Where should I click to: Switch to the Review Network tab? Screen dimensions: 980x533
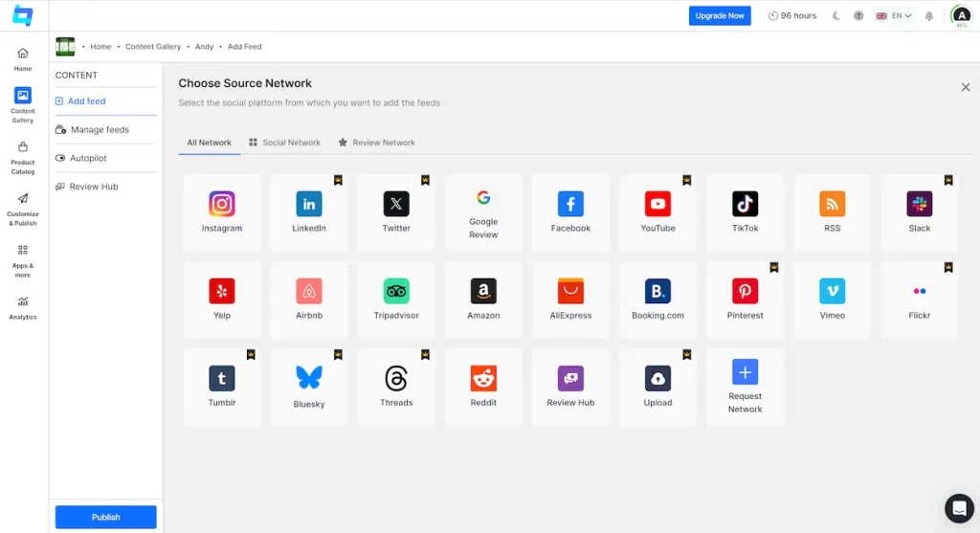(x=376, y=143)
